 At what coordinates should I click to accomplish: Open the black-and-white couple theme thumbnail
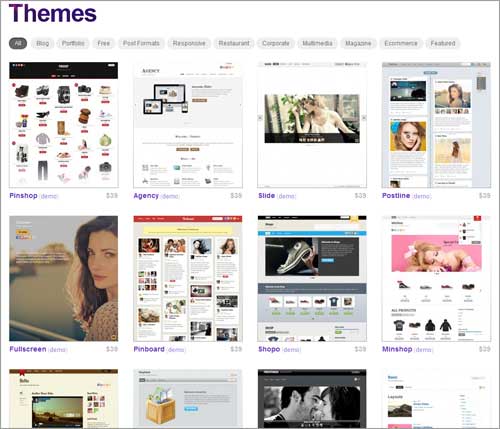312,399
